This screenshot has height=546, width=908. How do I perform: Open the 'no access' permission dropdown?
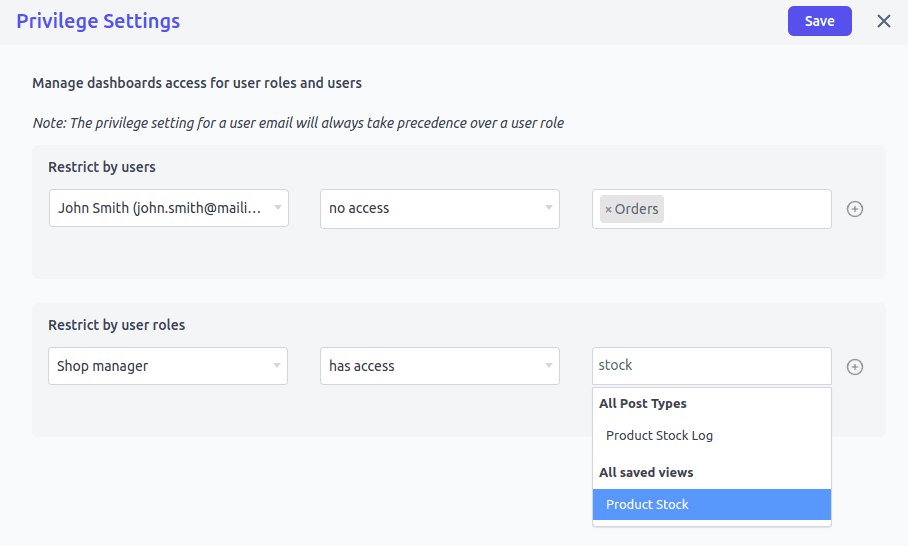440,208
